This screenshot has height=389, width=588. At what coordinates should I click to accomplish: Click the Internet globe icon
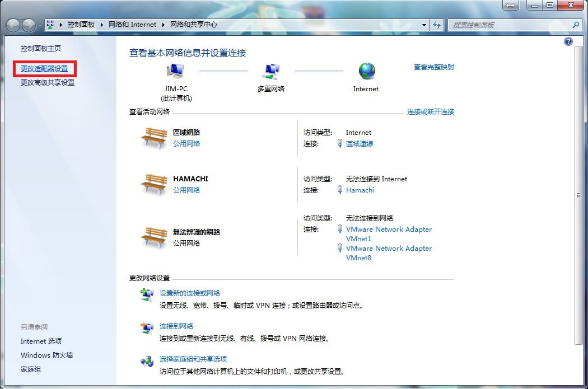[x=367, y=71]
